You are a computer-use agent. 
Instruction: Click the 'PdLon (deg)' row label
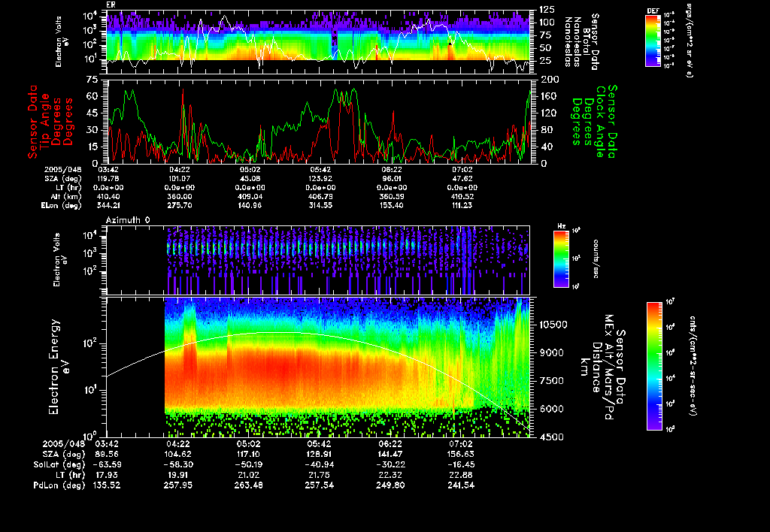(59, 485)
